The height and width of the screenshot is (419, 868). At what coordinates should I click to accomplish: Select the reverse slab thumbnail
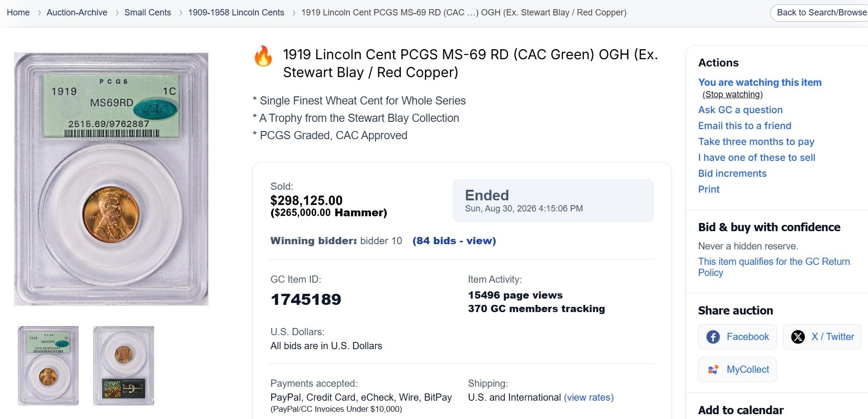[123, 366]
